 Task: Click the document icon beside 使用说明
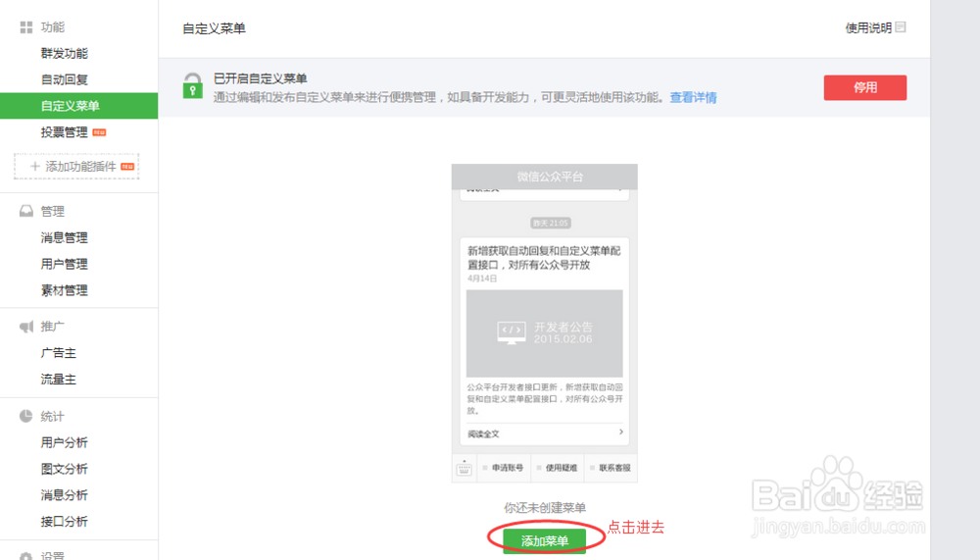[901, 26]
